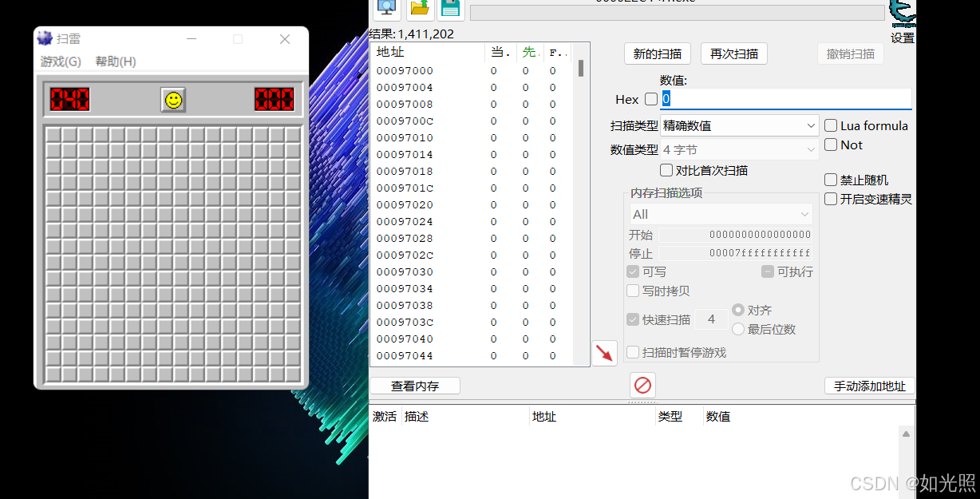
Task: Click the 地址 column header in address table
Action: pos(592,416)
